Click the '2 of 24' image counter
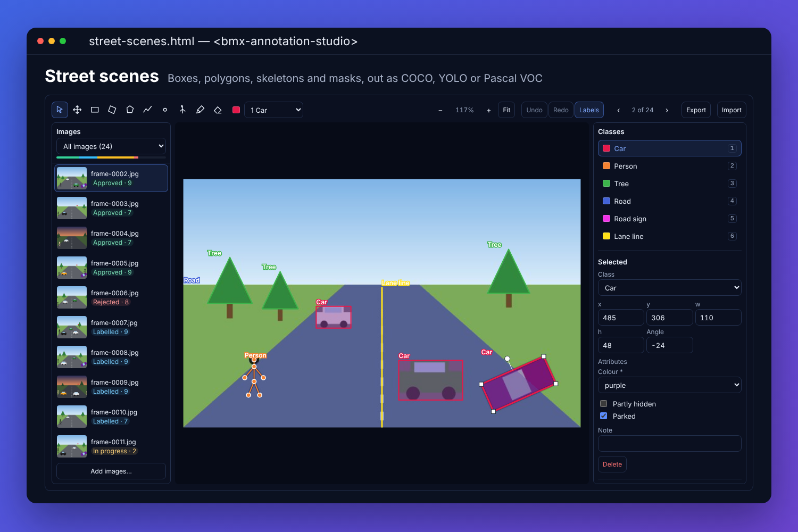Viewport: 798px width, 532px height. coord(643,110)
